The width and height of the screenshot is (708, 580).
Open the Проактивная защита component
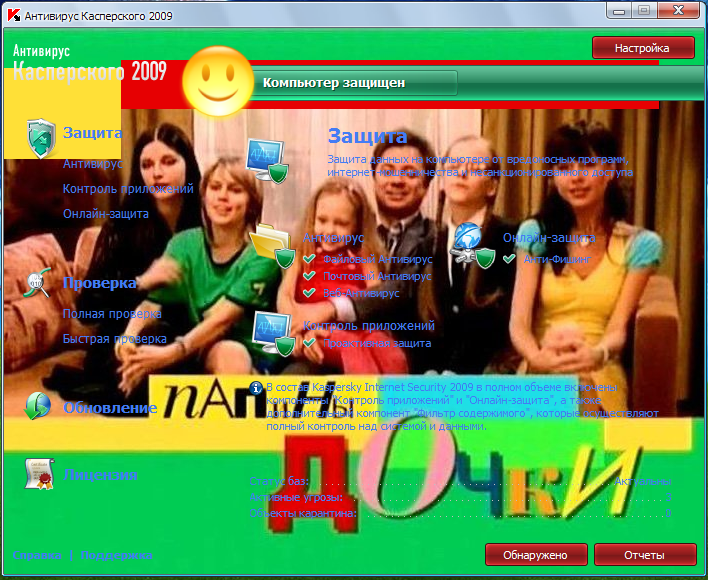point(377,343)
